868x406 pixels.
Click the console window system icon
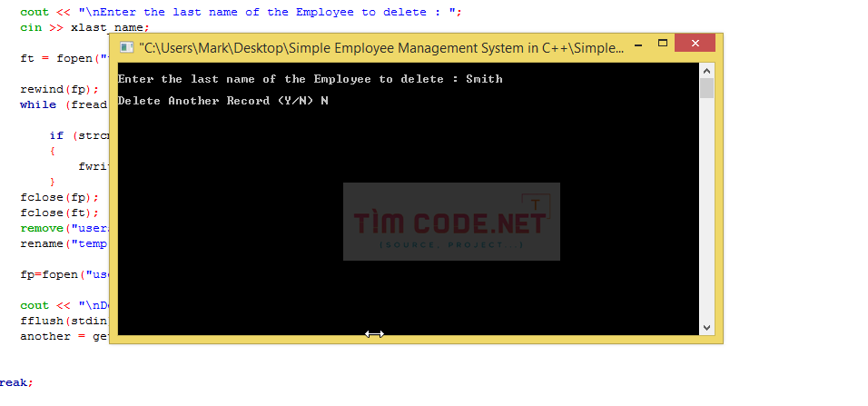(x=127, y=47)
